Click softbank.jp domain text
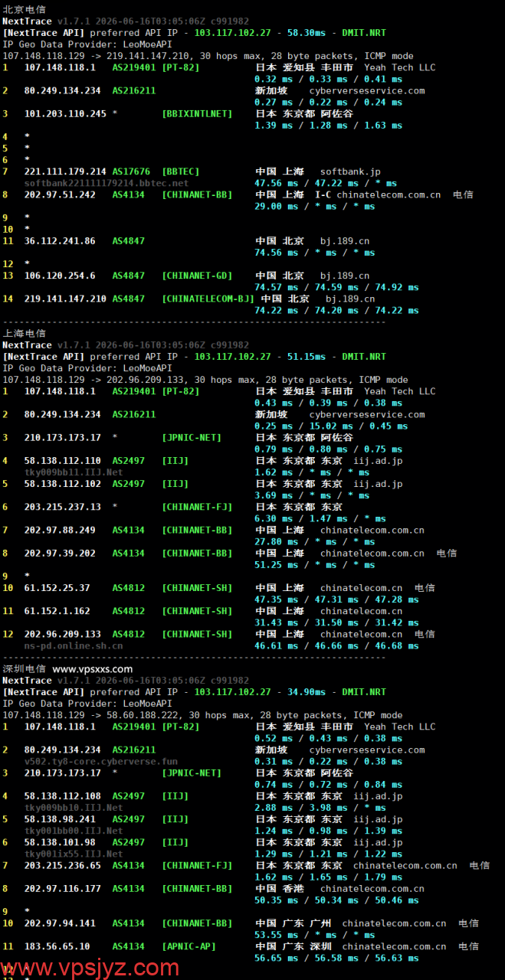This screenshot has height=980, width=505. coord(350,171)
